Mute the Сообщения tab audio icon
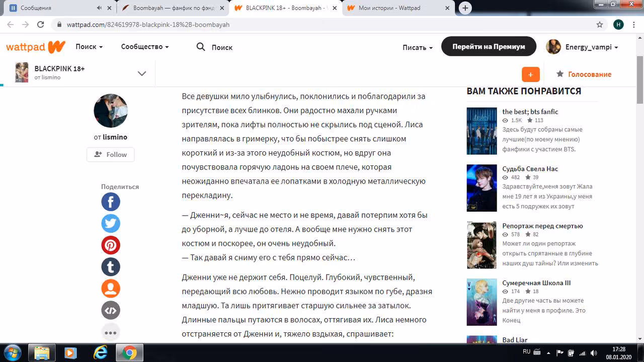The width and height of the screenshot is (644, 362). 99,8
